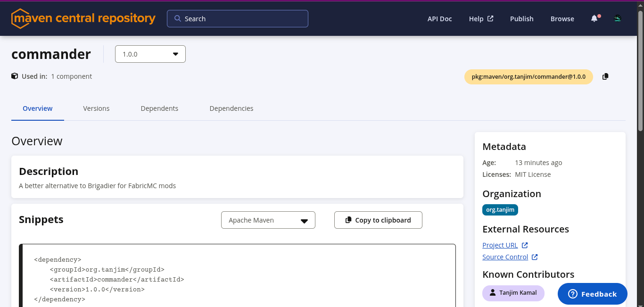The width and height of the screenshot is (644, 307).
Task: Click the Maven Central Repository logo
Action: pos(83,19)
